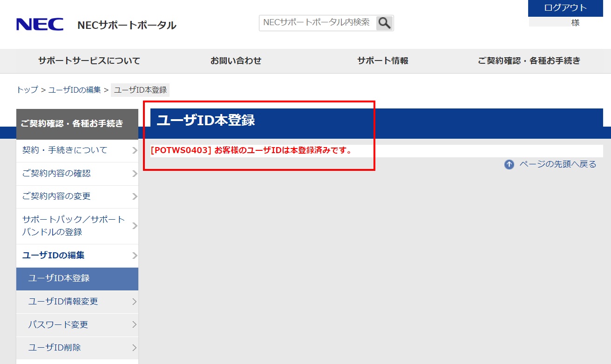Expand the ご契約内容の変更 sidebar item
611x364 pixels.
click(x=77, y=196)
